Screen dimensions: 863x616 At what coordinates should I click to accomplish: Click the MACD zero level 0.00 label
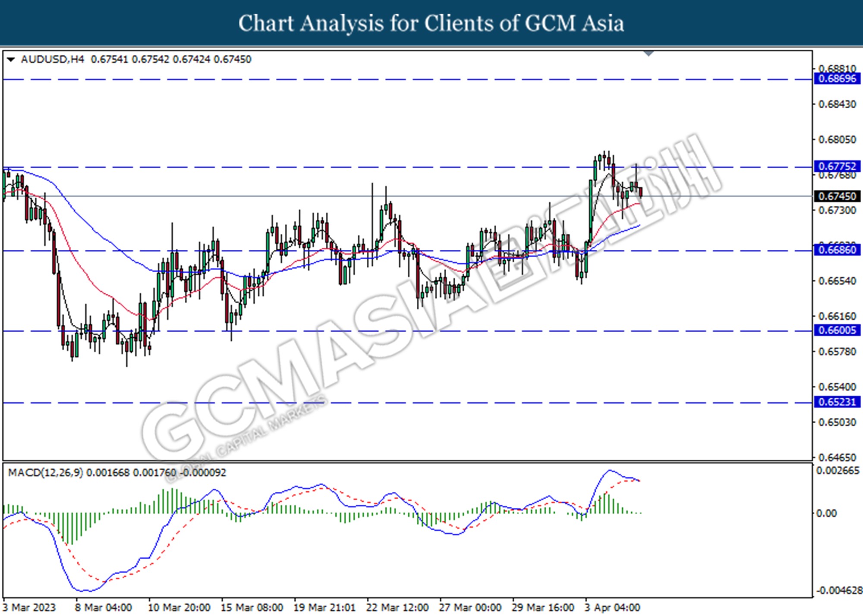point(826,513)
